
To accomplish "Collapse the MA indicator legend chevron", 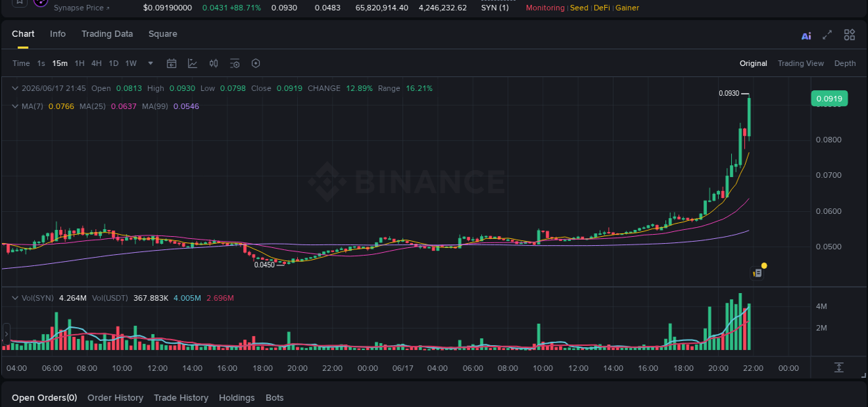I will [x=15, y=106].
